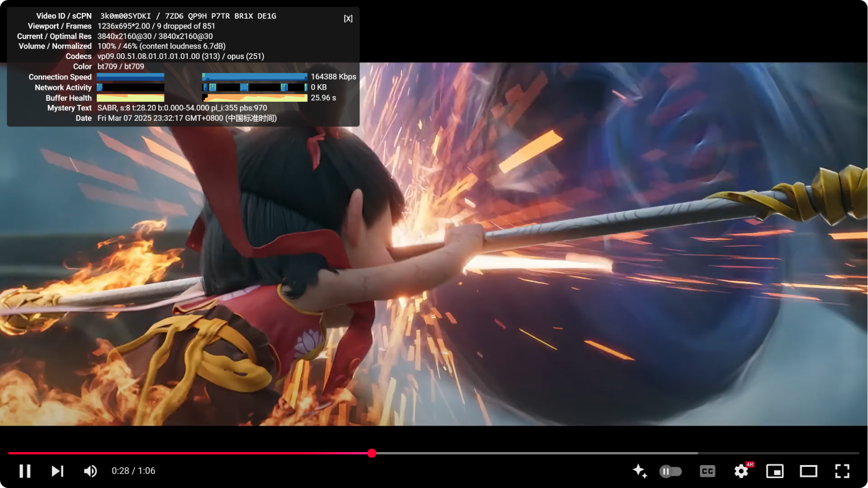Click the 0:28 / 1:06 time display
868x488 pixels.
(133, 471)
